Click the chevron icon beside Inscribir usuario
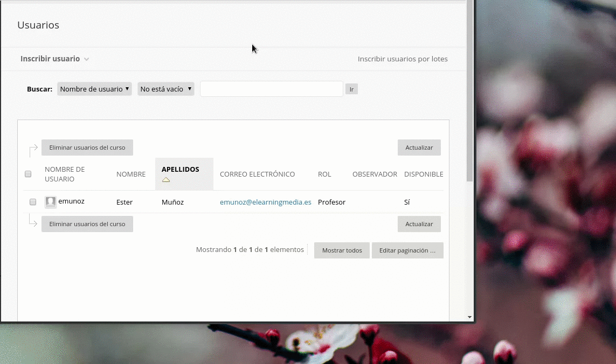 click(x=86, y=59)
